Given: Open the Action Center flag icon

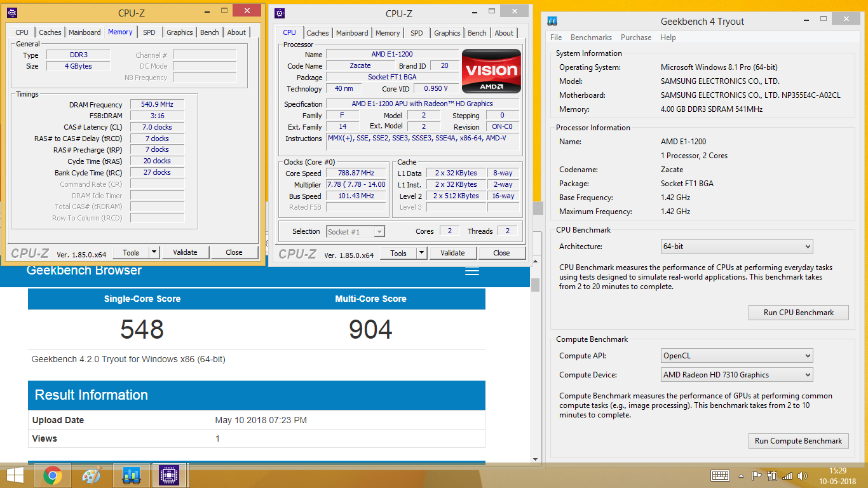Looking at the screenshot, I should pyautogui.click(x=756, y=475).
